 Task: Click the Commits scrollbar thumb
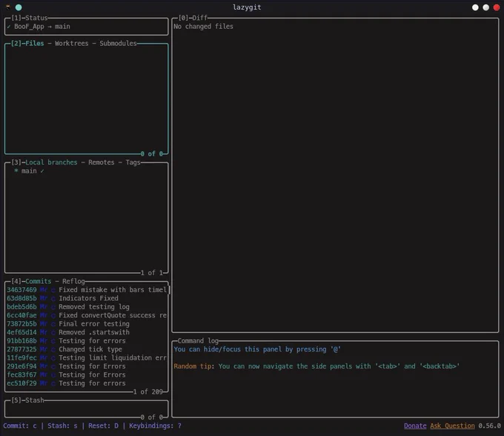pyautogui.click(x=169, y=290)
